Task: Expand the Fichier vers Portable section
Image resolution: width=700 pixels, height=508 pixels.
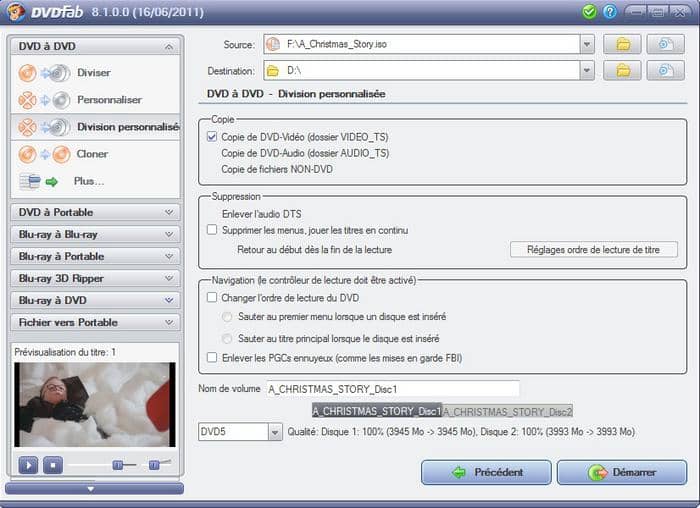Action: (x=169, y=322)
